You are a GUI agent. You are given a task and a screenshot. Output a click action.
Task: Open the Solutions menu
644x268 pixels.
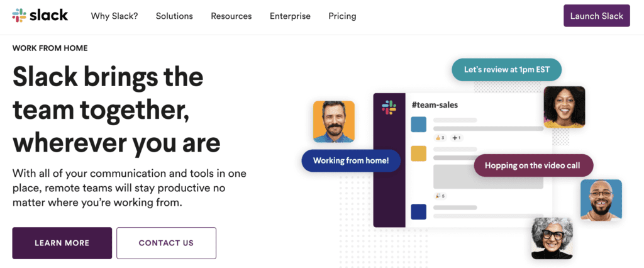coord(174,16)
